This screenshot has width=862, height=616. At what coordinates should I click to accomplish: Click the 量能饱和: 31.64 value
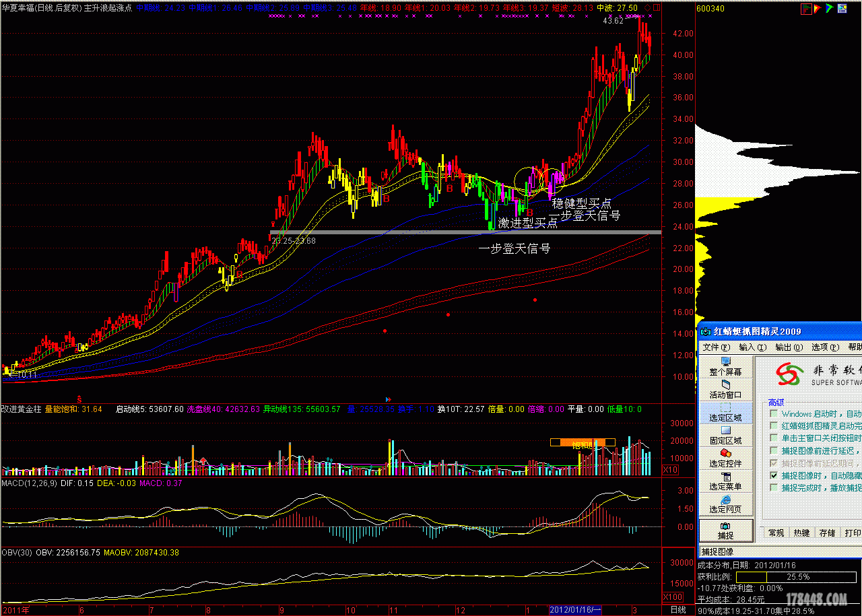pos(74,409)
